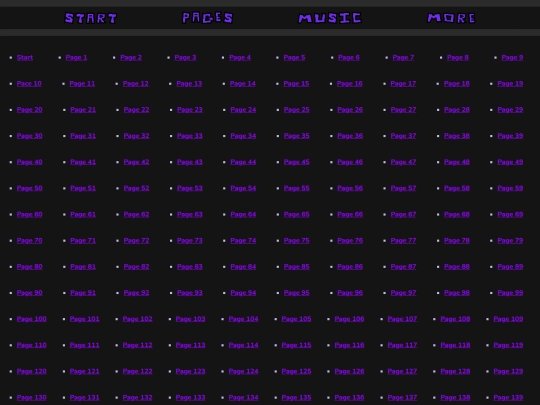Visit the Page 19 link

(510, 84)
